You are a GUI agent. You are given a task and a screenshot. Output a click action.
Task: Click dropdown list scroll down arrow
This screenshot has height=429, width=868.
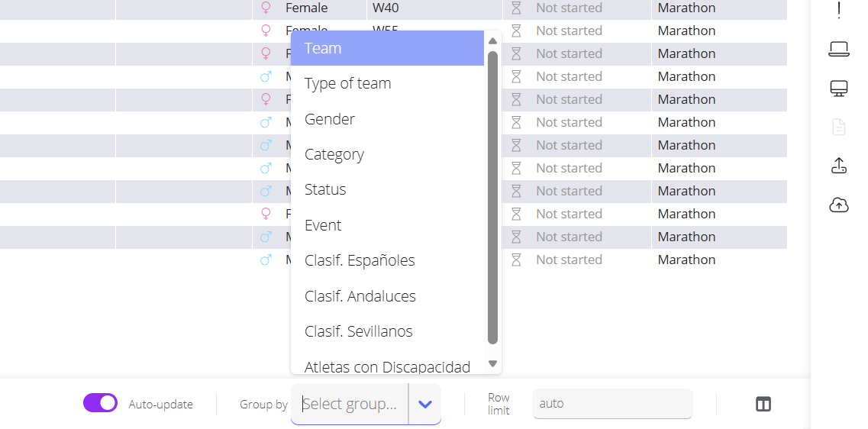[x=492, y=363]
